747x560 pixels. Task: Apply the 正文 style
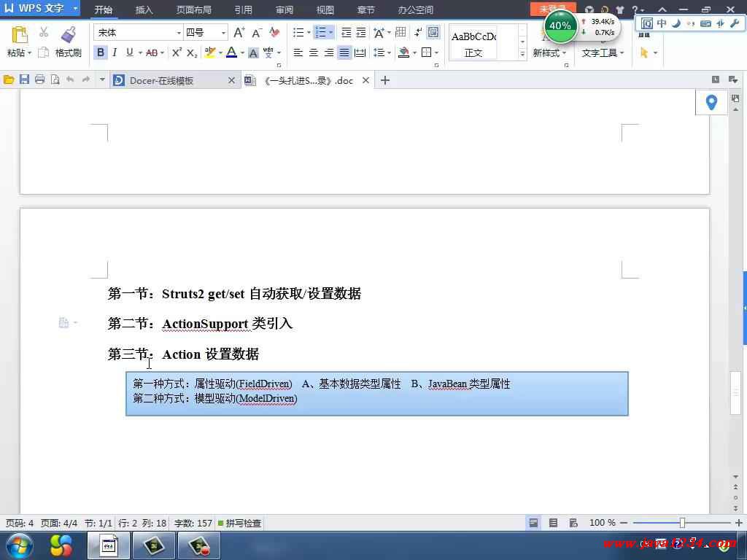(474, 42)
